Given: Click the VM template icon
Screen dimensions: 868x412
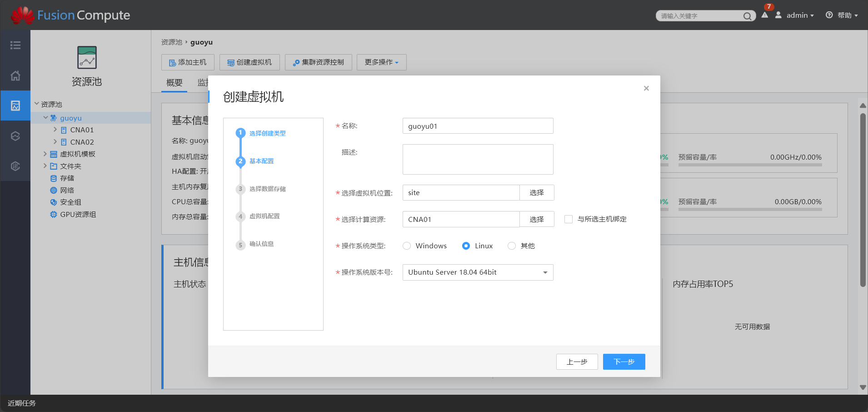Looking at the screenshot, I should 54,154.
